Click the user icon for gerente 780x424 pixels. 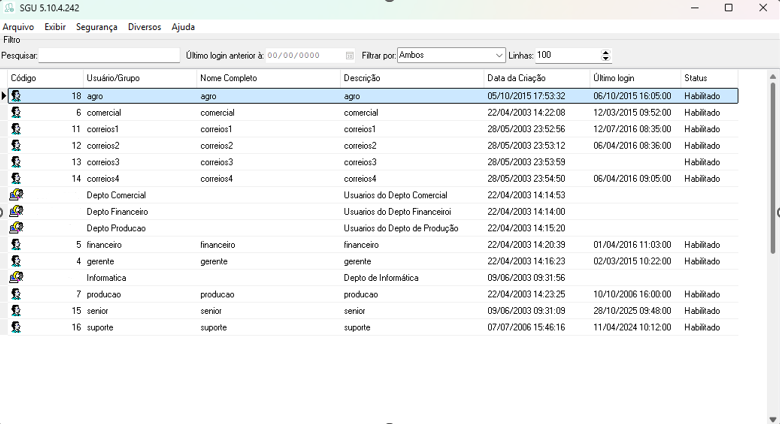[x=16, y=261]
